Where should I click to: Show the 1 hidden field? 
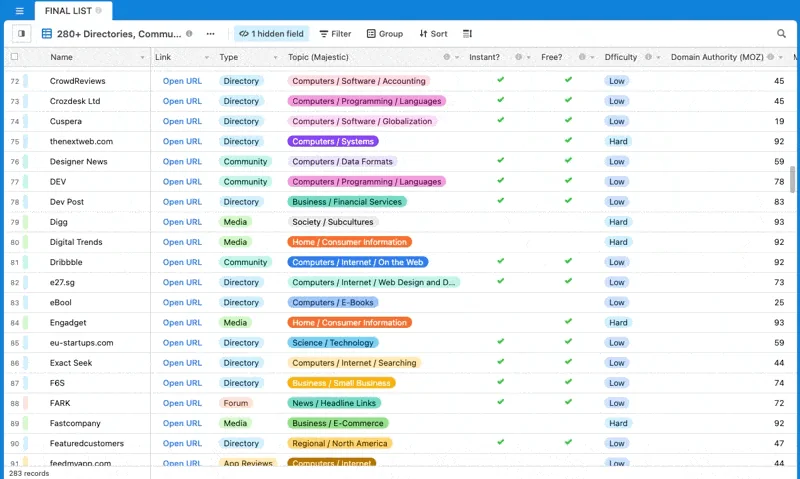click(271, 34)
